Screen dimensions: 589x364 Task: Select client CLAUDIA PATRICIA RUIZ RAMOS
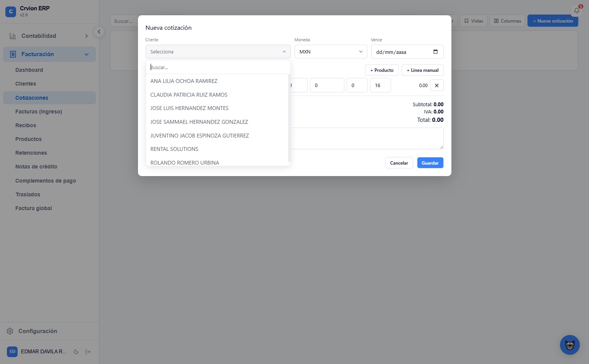point(217,95)
